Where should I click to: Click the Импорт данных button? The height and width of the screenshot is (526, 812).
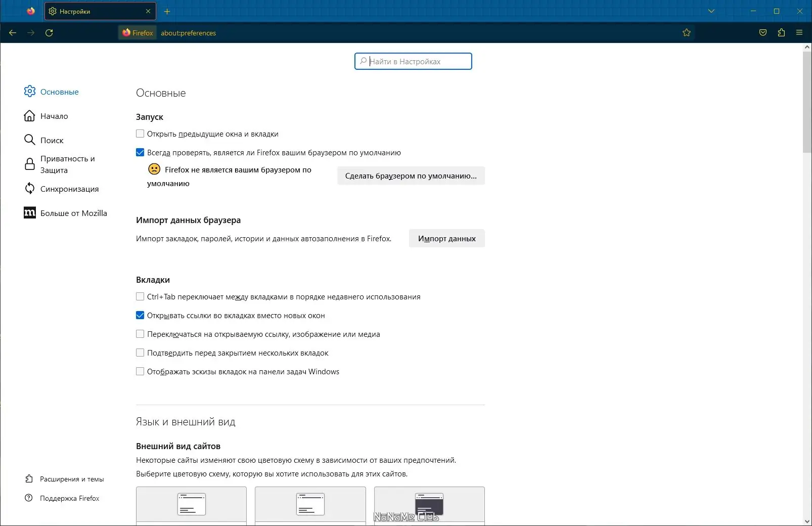click(447, 238)
